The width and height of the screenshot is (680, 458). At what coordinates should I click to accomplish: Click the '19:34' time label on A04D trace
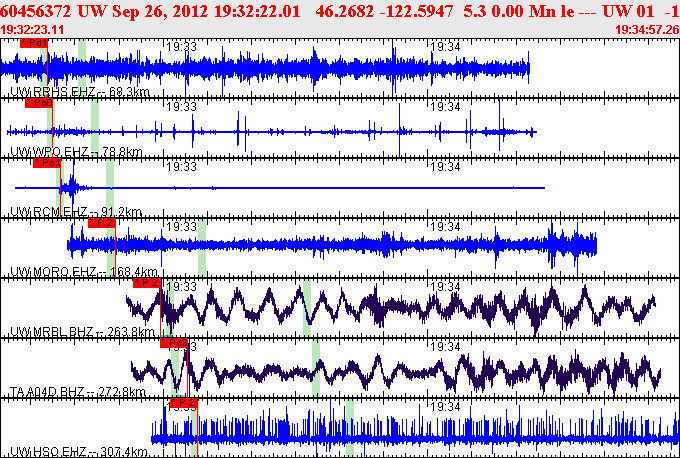pos(445,346)
